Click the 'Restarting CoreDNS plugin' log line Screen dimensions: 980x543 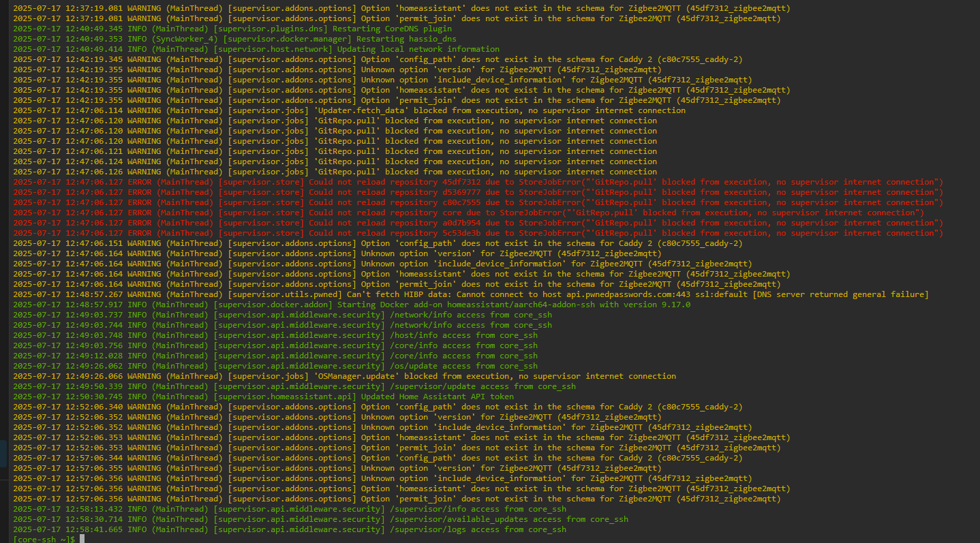pyautogui.click(x=232, y=29)
